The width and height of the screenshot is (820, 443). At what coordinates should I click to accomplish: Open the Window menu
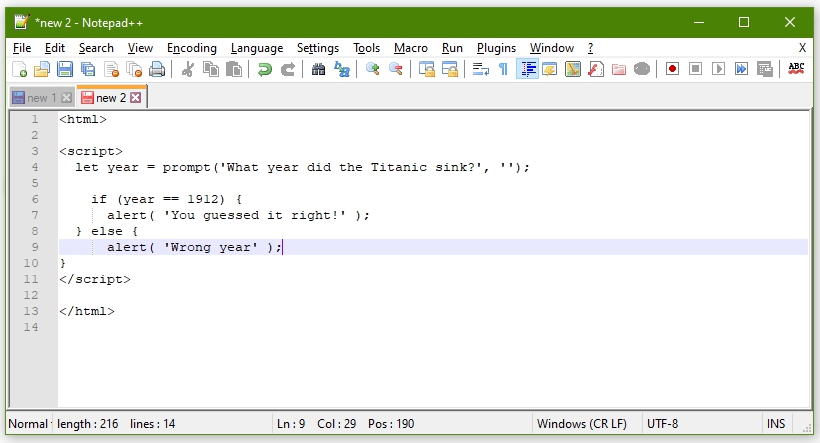[552, 48]
